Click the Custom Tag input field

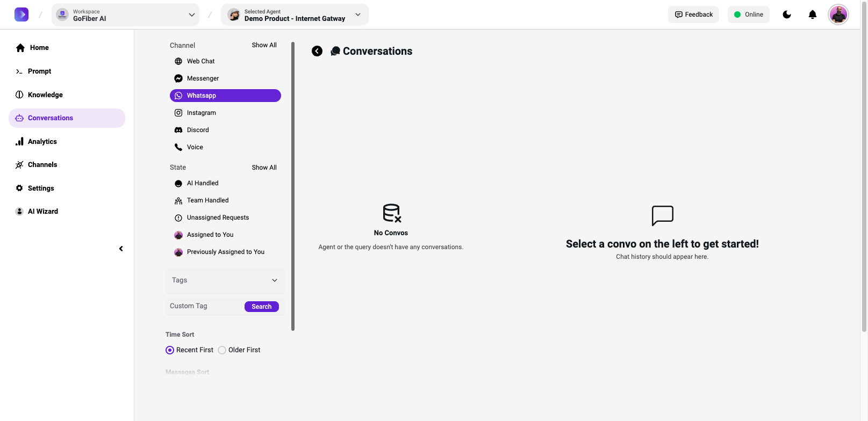204,306
